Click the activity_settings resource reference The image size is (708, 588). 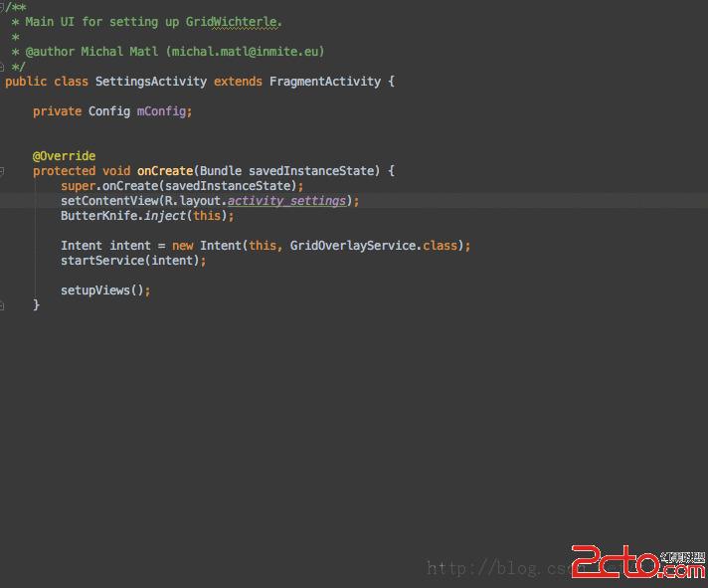[x=286, y=201]
